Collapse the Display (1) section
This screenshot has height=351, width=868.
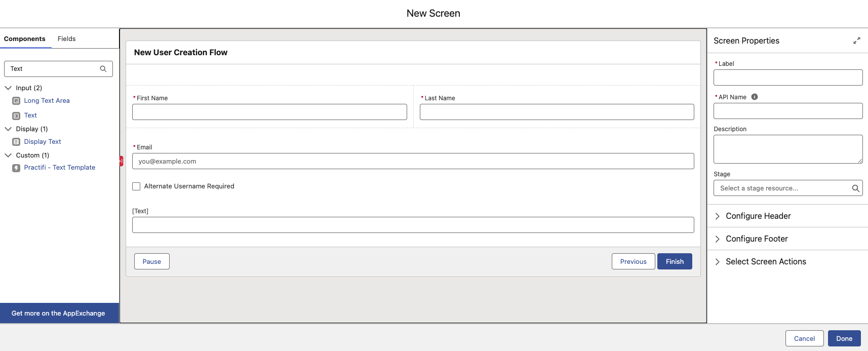pos(8,129)
